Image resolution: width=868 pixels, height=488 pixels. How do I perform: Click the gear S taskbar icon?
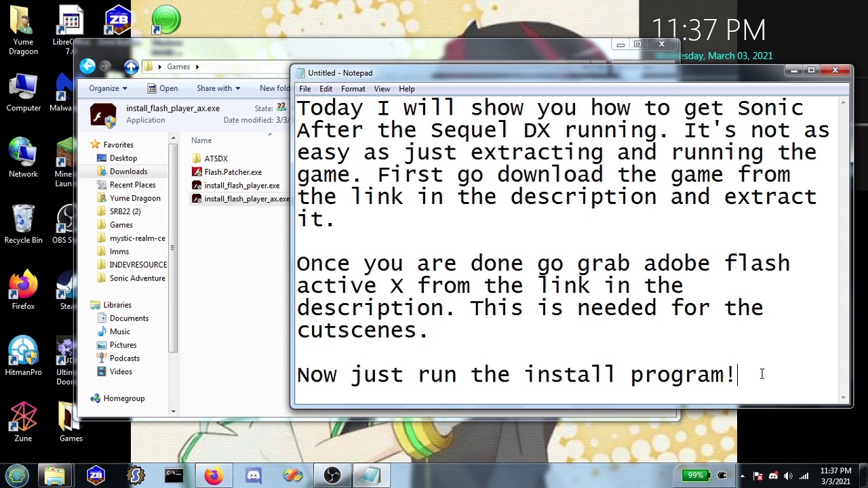[x=135, y=476]
